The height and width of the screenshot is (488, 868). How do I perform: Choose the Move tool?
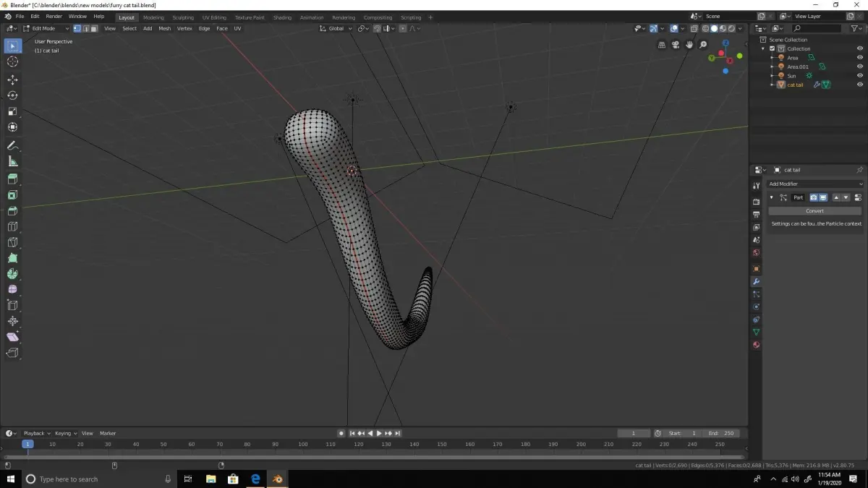point(12,80)
